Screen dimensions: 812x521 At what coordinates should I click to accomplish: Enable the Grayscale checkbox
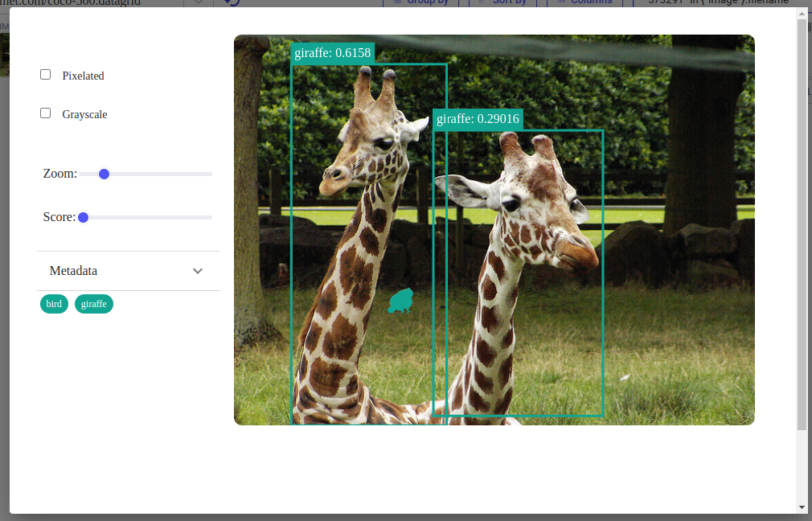coord(46,113)
